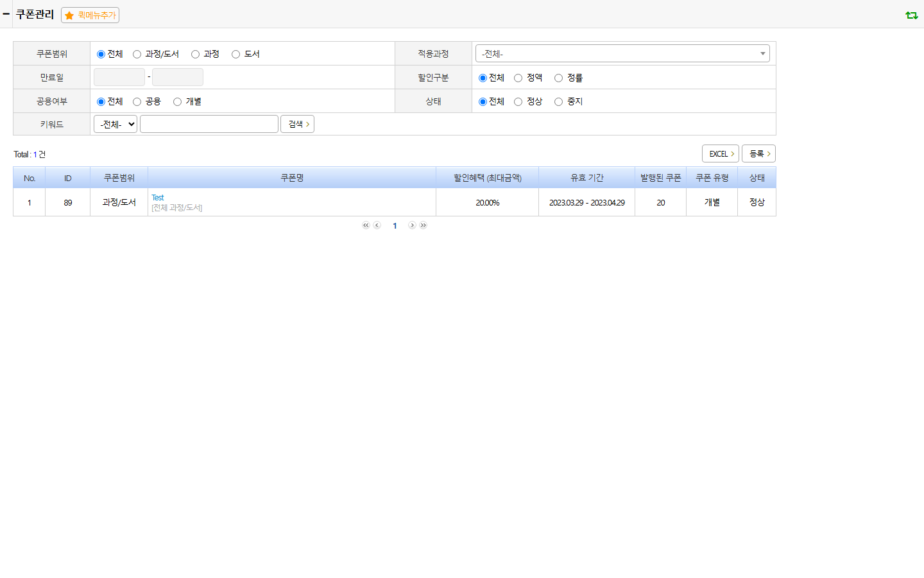Click the keyword text input
924x578 pixels.
[x=209, y=124]
